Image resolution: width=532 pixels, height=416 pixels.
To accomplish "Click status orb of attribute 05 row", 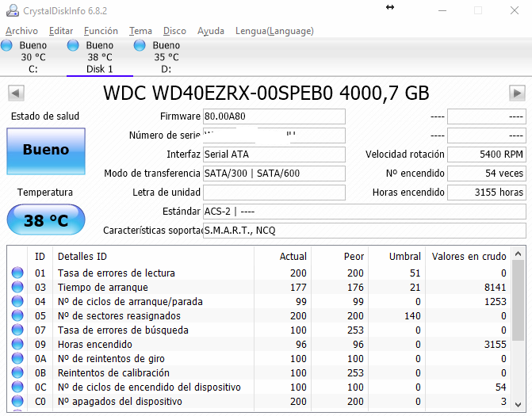I will [17, 315].
